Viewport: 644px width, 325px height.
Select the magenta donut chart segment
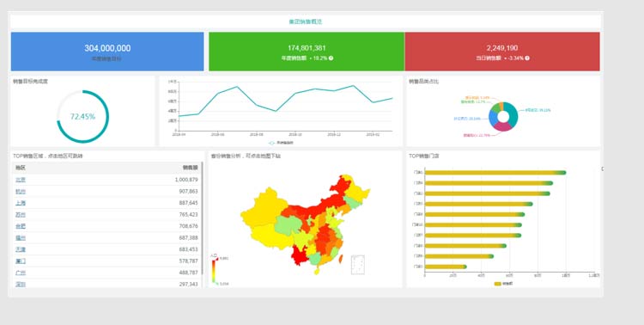pos(502,127)
